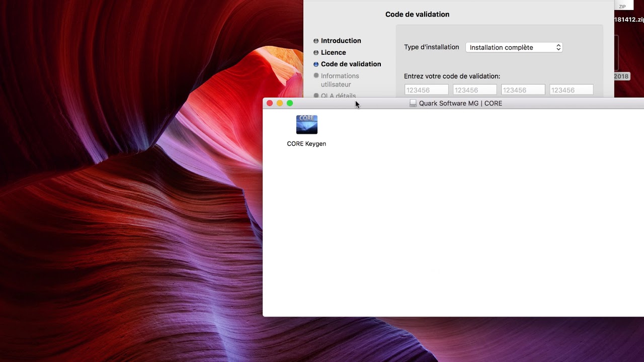Select the Licence step in installer sidebar
This screenshot has width=644, height=362.
pyautogui.click(x=333, y=52)
